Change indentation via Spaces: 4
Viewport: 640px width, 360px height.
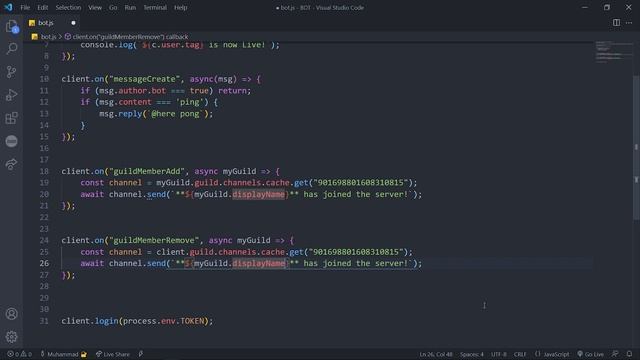[472, 354]
